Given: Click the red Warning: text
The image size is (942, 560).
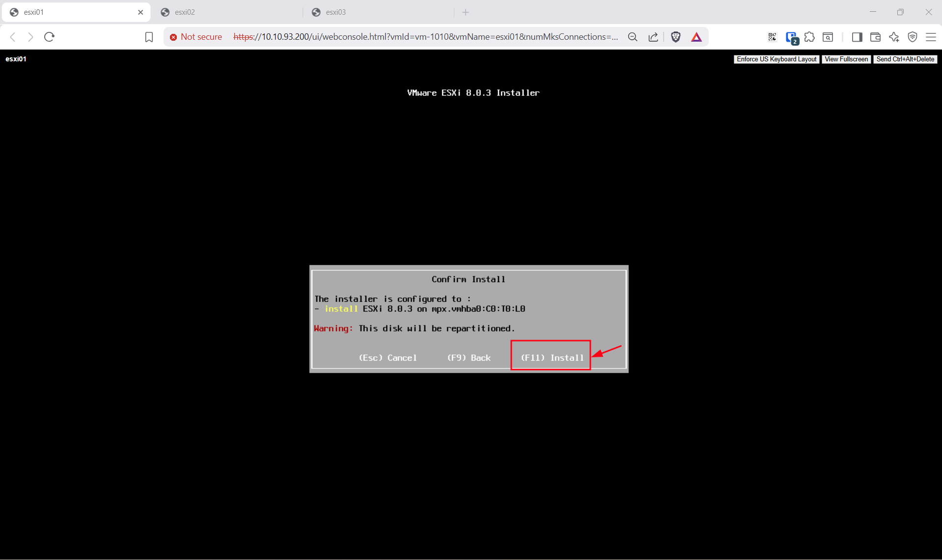Looking at the screenshot, I should pyautogui.click(x=333, y=328).
